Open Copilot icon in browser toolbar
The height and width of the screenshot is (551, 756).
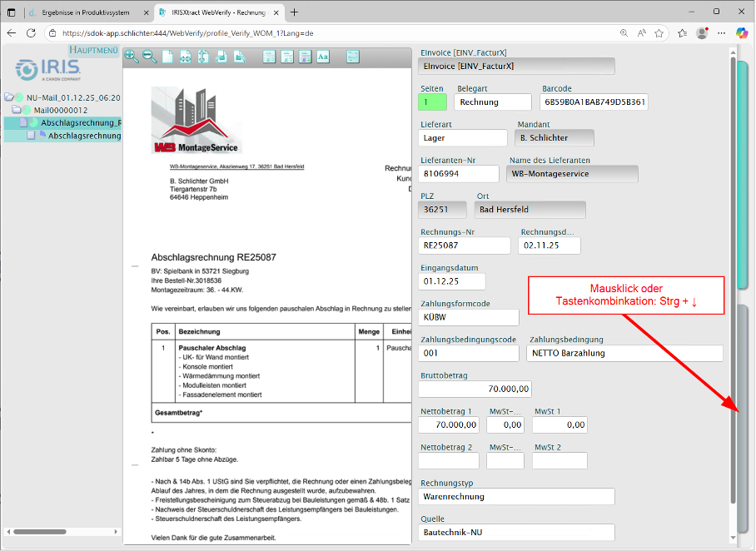point(742,32)
